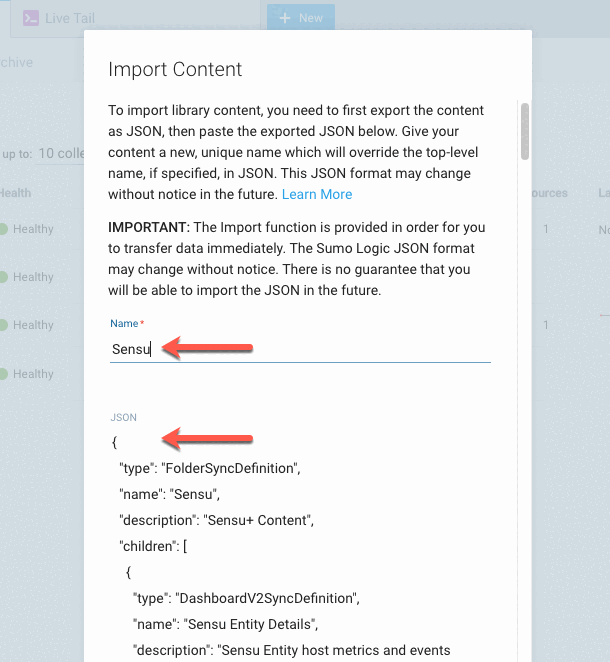Screen dimensions: 610x662
Task: Click inside the JSON text area opening brace
Action: point(114,442)
